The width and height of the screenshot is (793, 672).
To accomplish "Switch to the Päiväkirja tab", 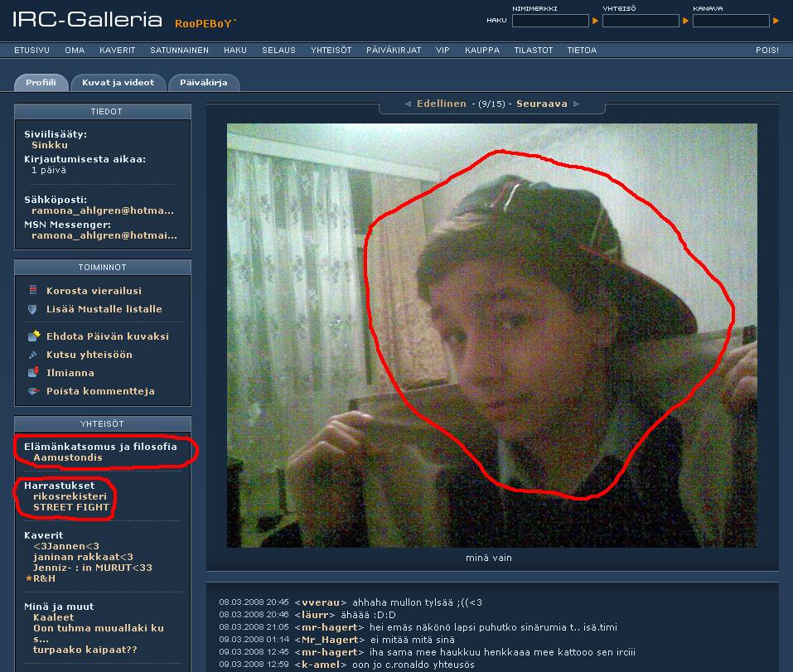I will click(x=204, y=82).
